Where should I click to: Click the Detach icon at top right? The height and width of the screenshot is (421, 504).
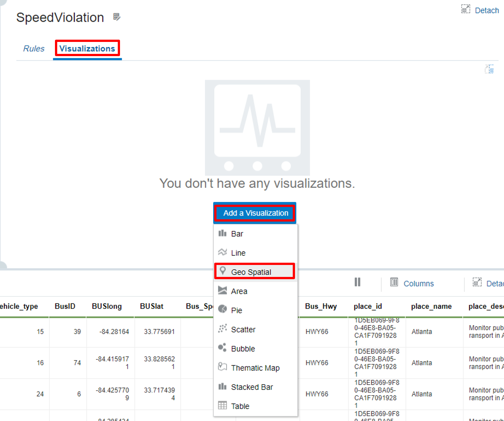click(465, 9)
